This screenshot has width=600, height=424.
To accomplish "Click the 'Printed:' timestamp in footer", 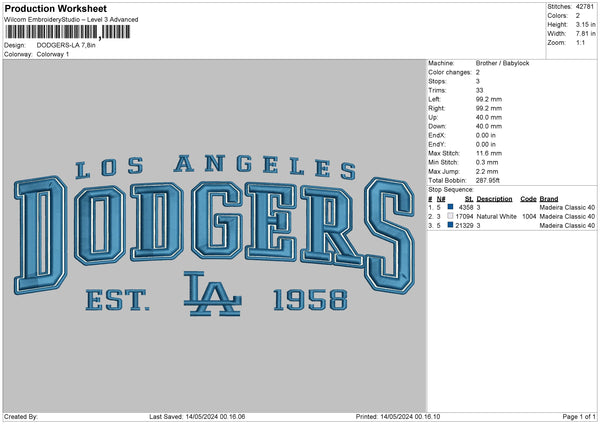I will point(398,417).
